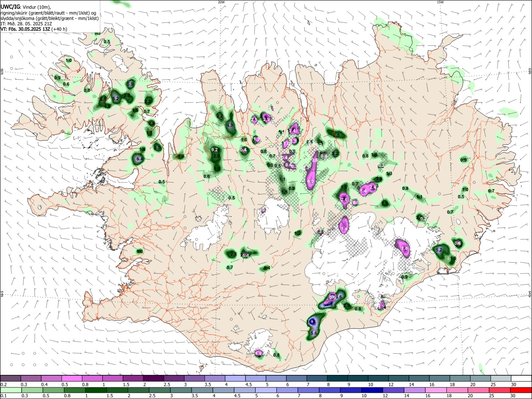Select upper legend swatch between 9 and 10
The width and height of the screenshot is (532, 399).
[357, 378]
